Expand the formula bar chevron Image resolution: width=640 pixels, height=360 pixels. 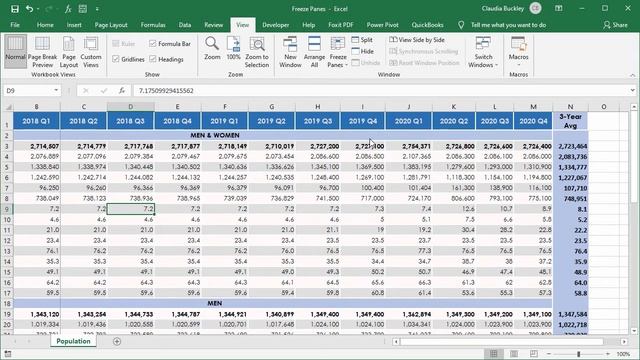click(x=632, y=91)
